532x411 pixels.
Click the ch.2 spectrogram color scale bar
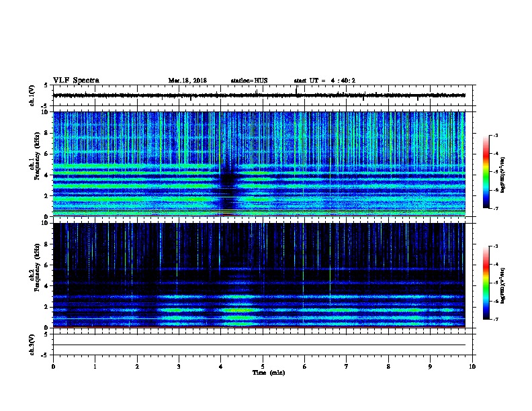tap(486, 283)
